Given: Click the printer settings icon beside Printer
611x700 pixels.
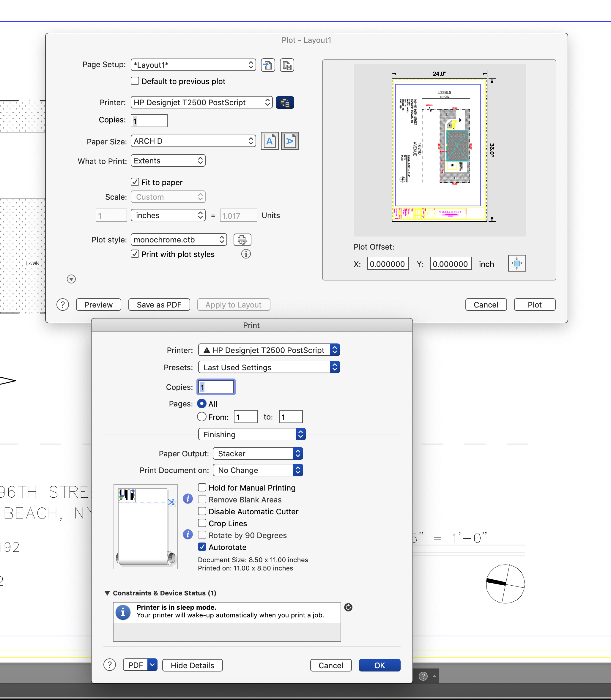Looking at the screenshot, I should point(285,103).
